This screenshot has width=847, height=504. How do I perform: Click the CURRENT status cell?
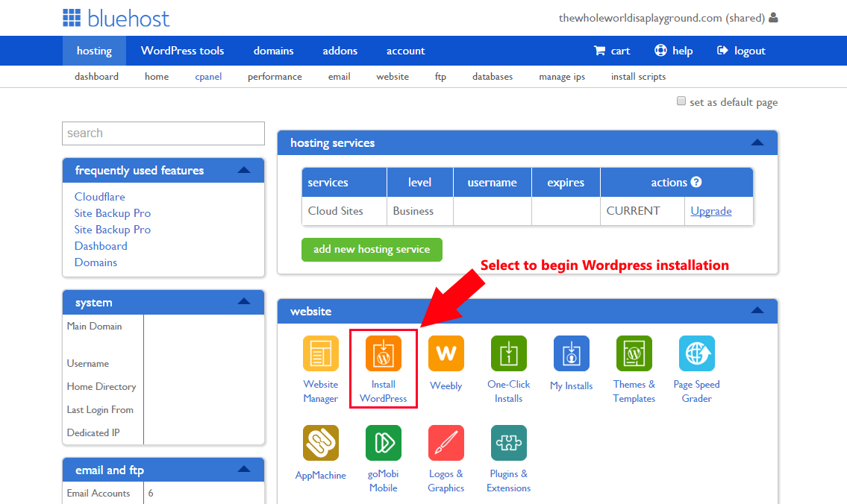tap(643, 211)
